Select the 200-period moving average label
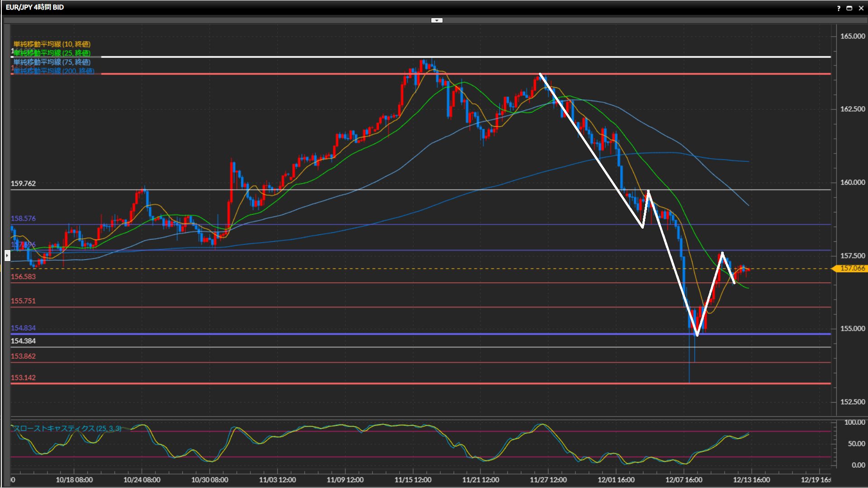 pyautogui.click(x=54, y=71)
